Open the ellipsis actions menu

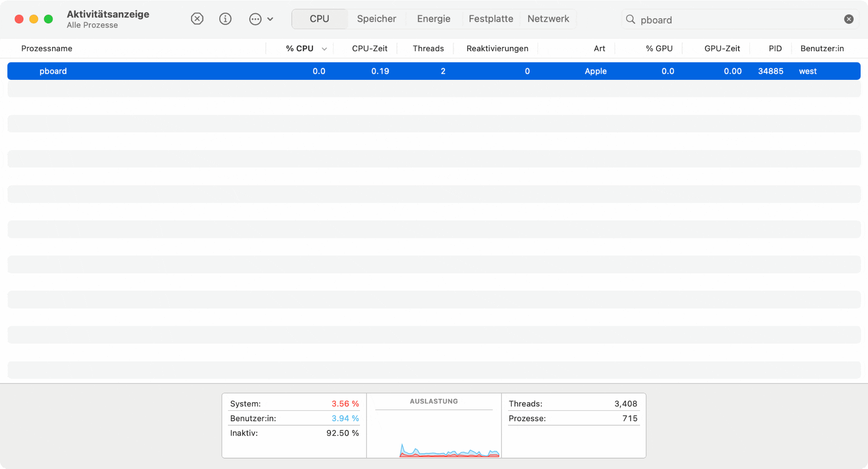click(x=255, y=19)
